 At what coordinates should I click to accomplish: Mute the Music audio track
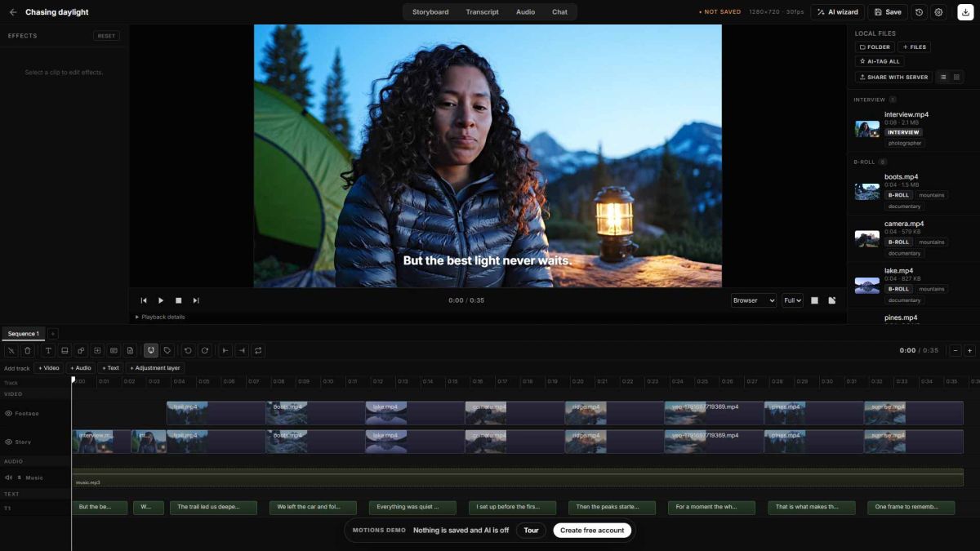coord(8,478)
